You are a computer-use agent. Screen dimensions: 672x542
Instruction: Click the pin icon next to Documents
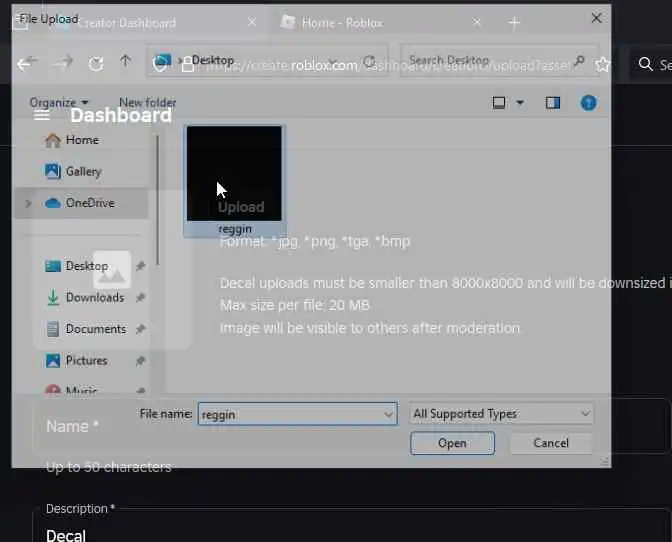141,329
